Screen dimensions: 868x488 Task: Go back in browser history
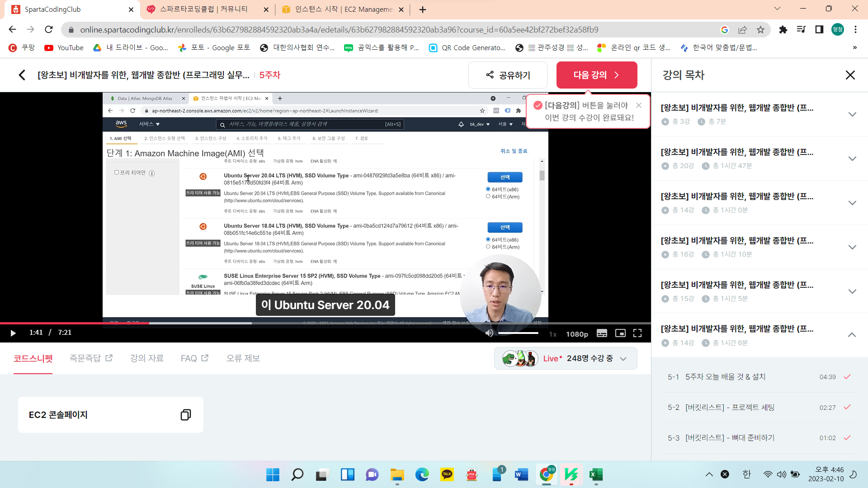click(x=12, y=29)
